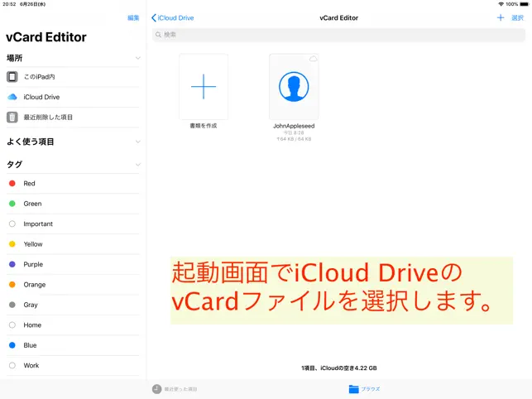The height and width of the screenshot is (399, 532).
Task: Select the Green tag
Action: pos(73,204)
